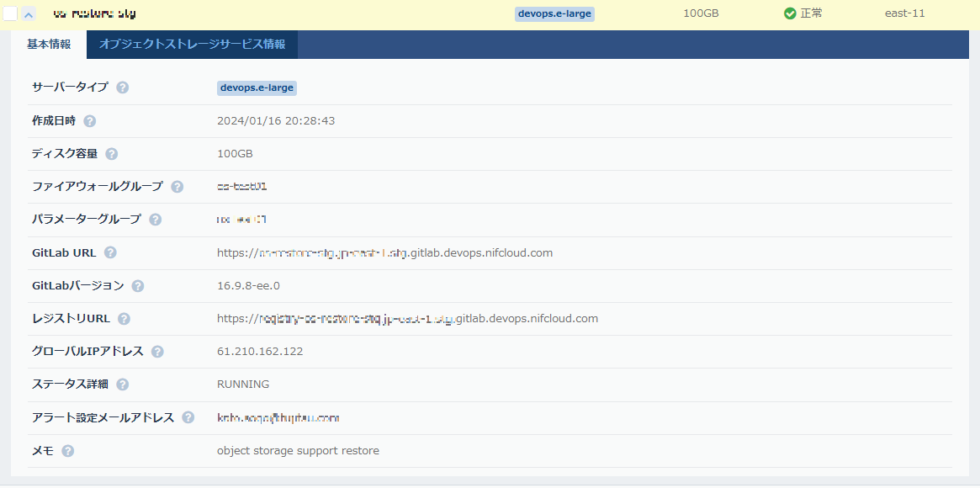
Task: Select the 基本情報 tab
Action: [x=49, y=45]
